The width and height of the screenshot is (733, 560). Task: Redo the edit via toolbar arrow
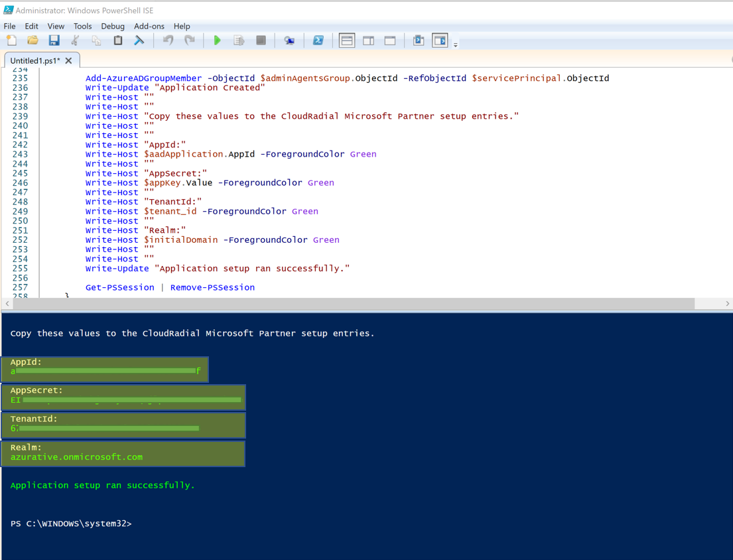point(189,40)
